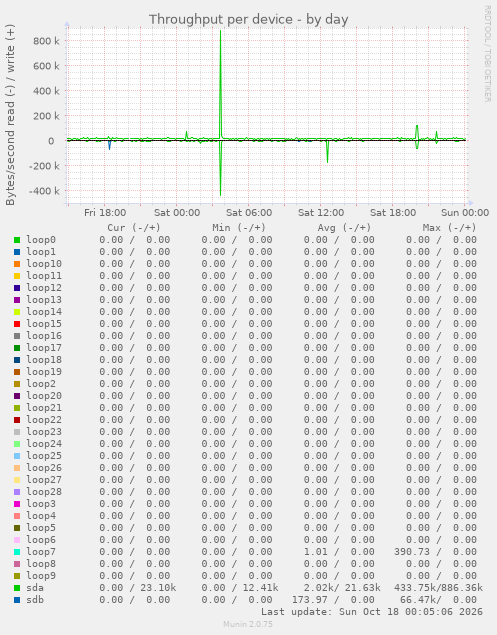This screenshot has width=497, height=635.
Task: Click the 'Fri 18:00' x-axis label
Action: pos(105,213)
